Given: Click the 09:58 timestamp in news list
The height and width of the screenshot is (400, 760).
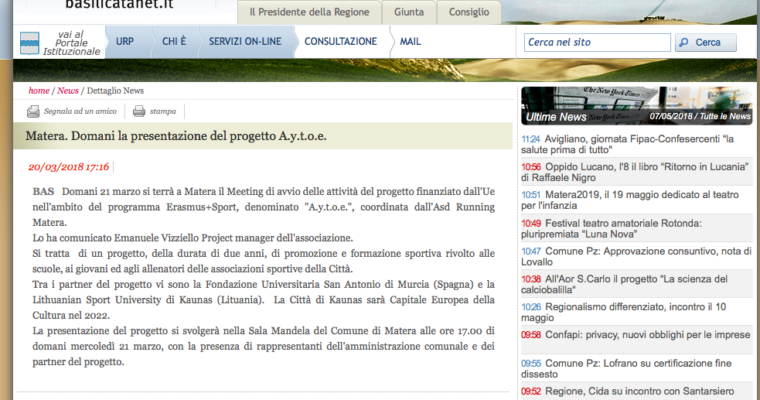Looking at the screenshot, I should click(x=531, y=335).
